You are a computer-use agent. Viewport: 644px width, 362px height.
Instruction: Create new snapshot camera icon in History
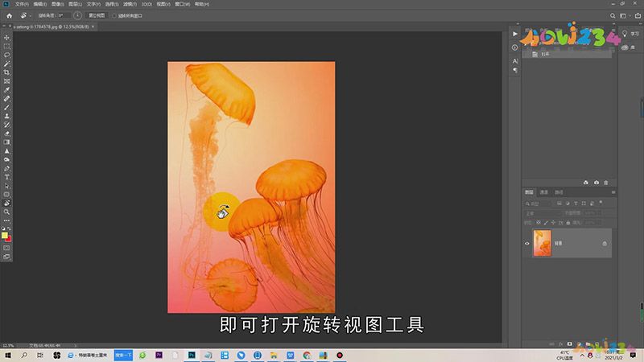(x=597, y=183)
